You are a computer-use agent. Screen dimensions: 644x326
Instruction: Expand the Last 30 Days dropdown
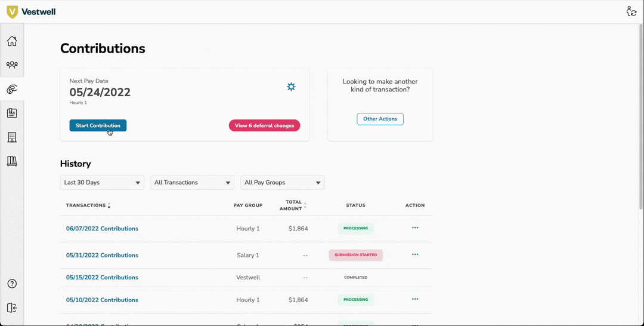click(x=102, y=183)
